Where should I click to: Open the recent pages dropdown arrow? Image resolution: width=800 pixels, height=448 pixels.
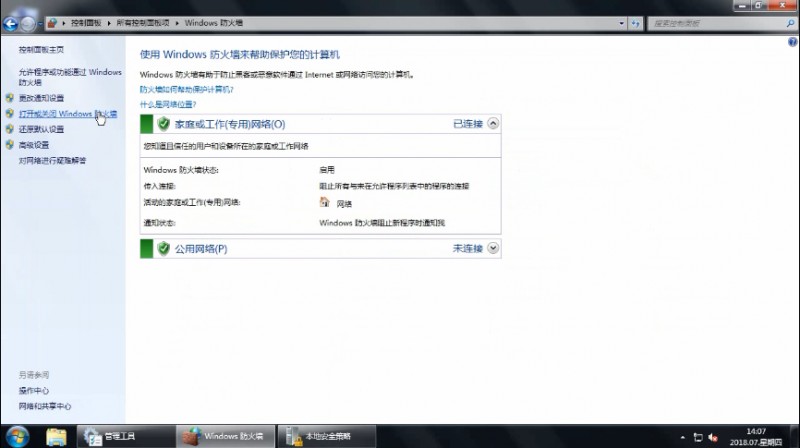click(x=40, y=23)
